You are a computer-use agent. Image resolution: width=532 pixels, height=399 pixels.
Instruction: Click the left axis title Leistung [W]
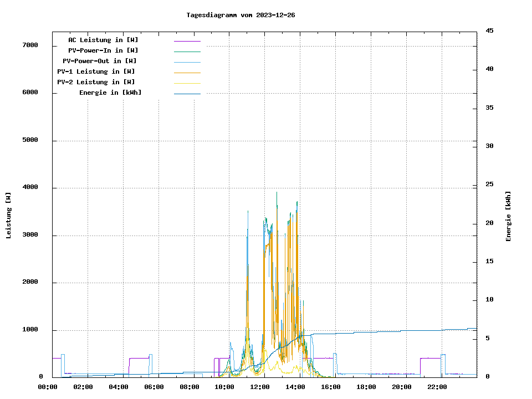pos(9,216)
